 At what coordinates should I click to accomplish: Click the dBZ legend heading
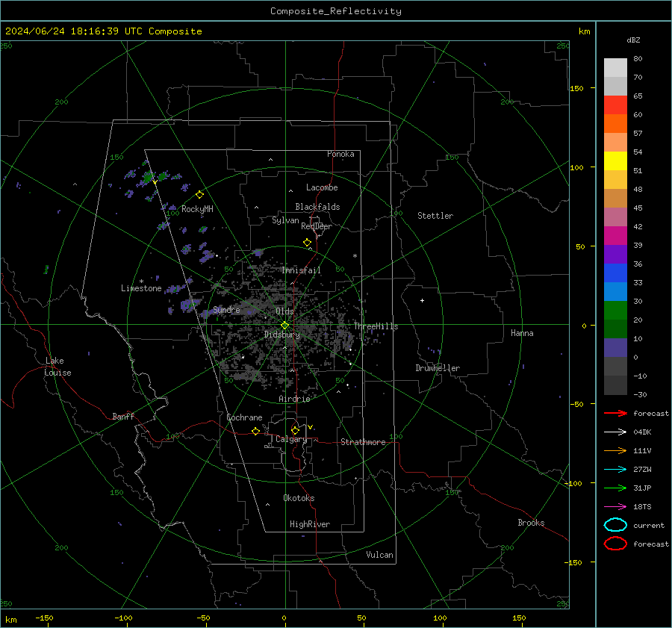click(633, 40)
